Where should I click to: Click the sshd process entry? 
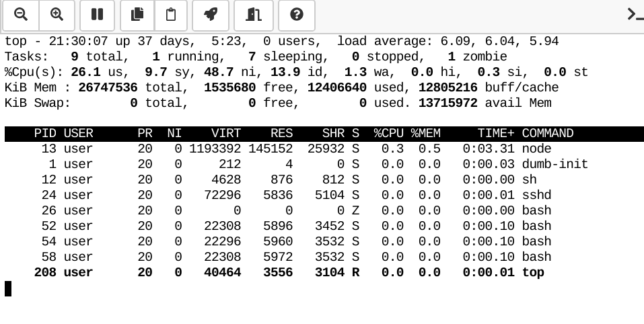click(536, 195)
